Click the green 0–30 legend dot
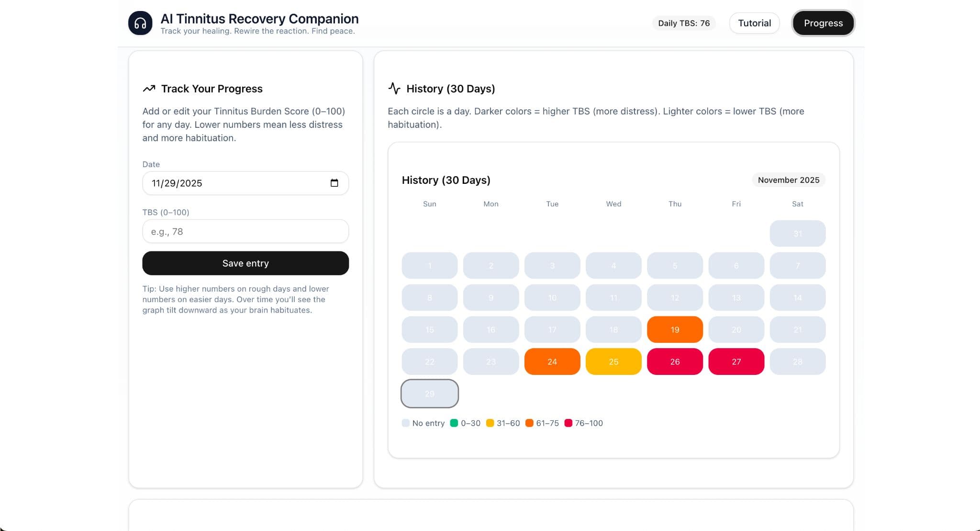Image resolution: width=980 pixels, height=531 pixels. click(455, 423)
